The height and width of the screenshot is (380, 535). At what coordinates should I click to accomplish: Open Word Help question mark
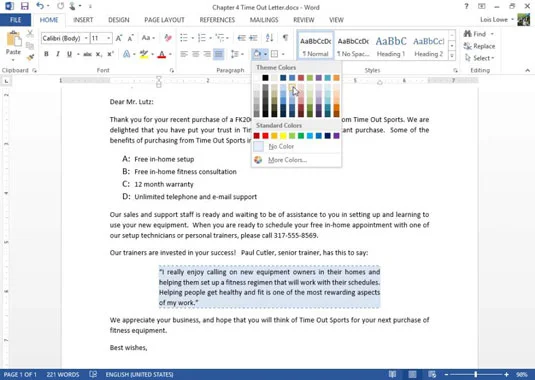coord(466,6)
